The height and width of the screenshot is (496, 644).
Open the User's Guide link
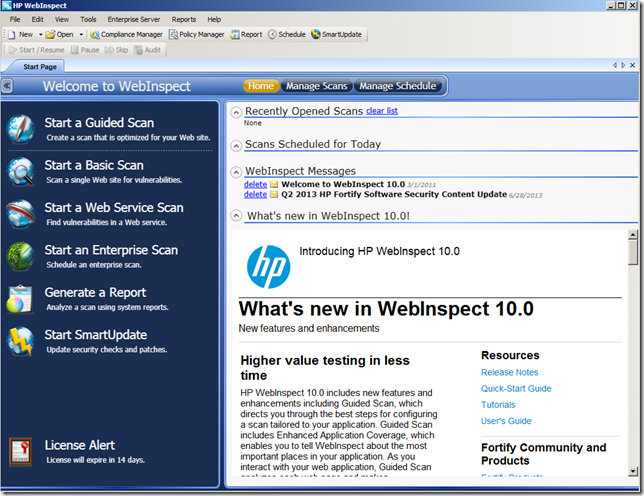coord(506,421)
